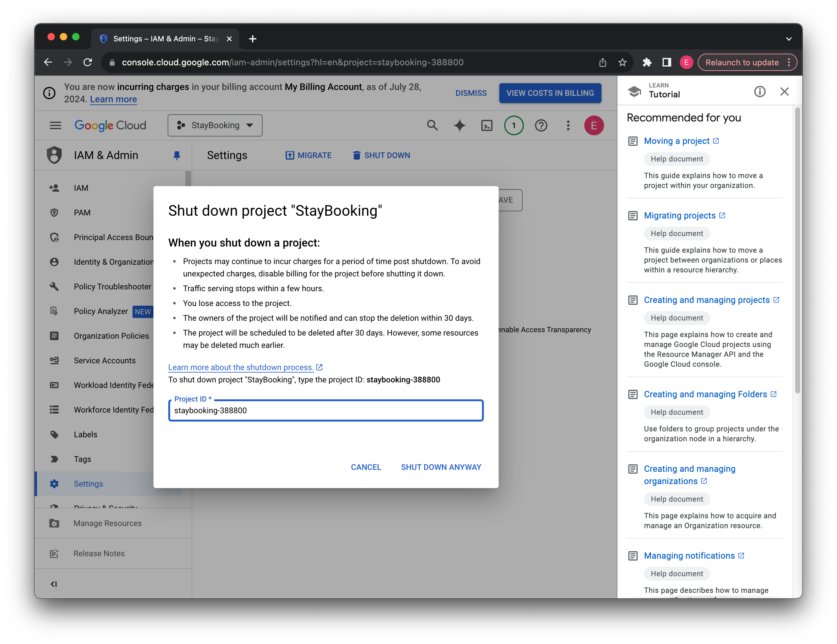Select Settings – IAM & Admin browser tab
Screen dimensions: 837x644
tap(165, 39)
